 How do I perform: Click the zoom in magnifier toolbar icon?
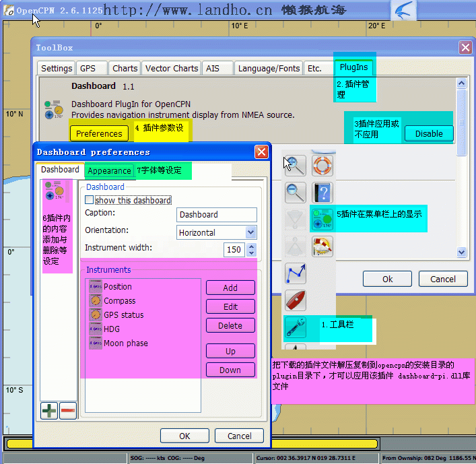(295, 166)
